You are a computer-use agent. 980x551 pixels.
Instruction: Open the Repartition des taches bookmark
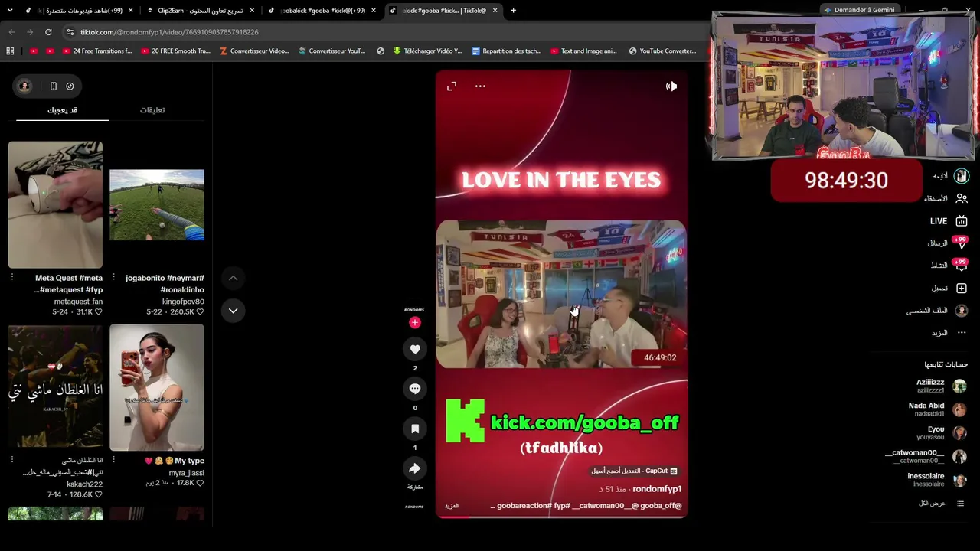(x=506, y=51)
